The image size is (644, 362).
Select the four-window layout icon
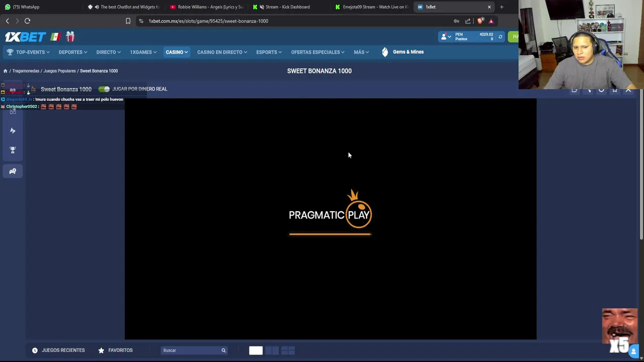pyautogui.click(x=288, y=350)
